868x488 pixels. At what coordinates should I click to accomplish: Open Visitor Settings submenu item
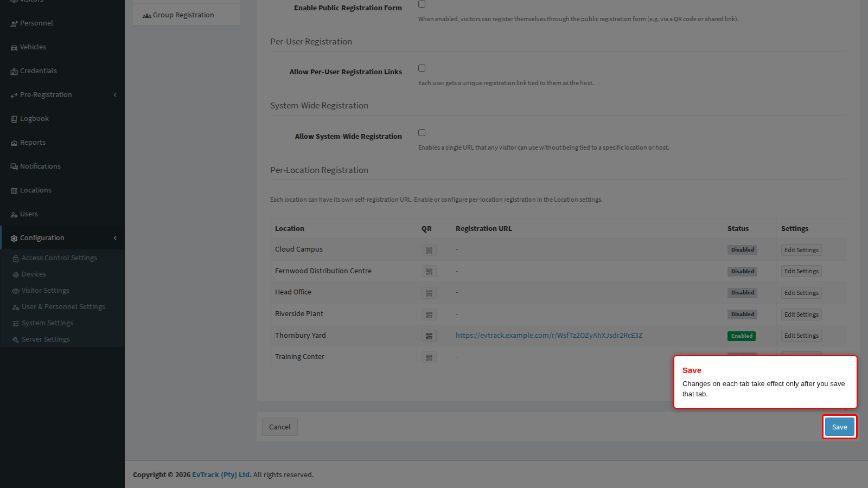(x=46, y=291)
